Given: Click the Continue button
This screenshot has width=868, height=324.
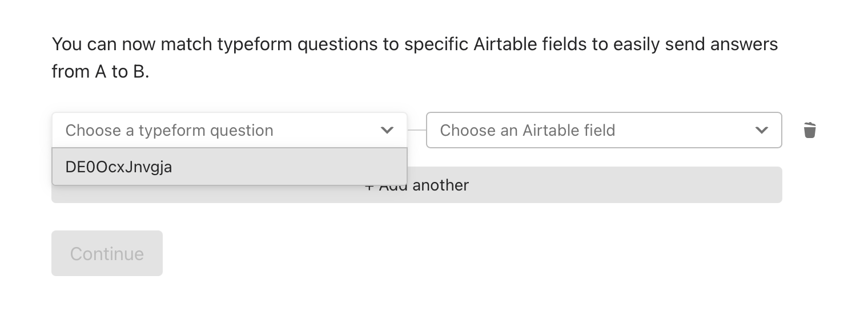Looking at the screenshot, I should [x=107, y=253].
